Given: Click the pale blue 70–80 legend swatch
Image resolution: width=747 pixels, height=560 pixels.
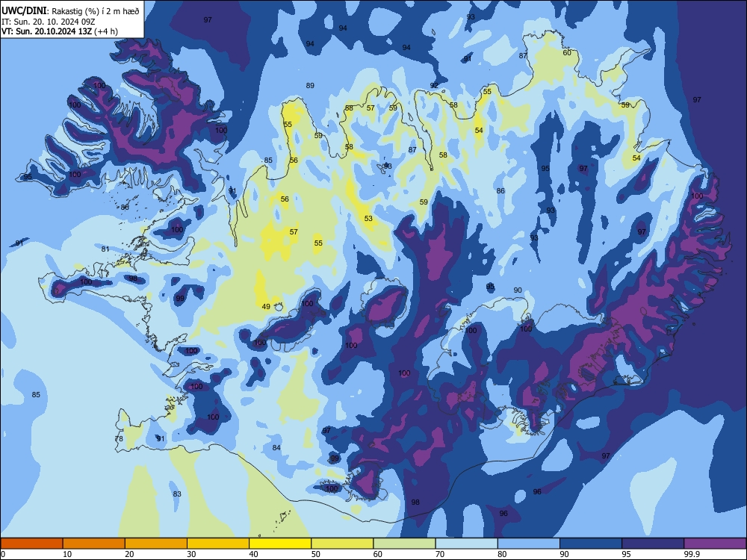Looking at the screenshot, I should (x=466, y=544).
